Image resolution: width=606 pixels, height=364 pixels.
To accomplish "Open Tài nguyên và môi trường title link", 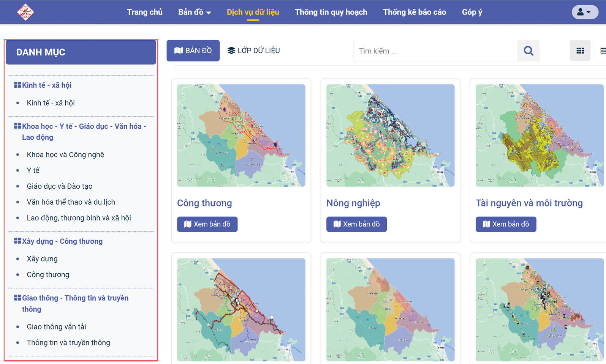I will point(529,203).
